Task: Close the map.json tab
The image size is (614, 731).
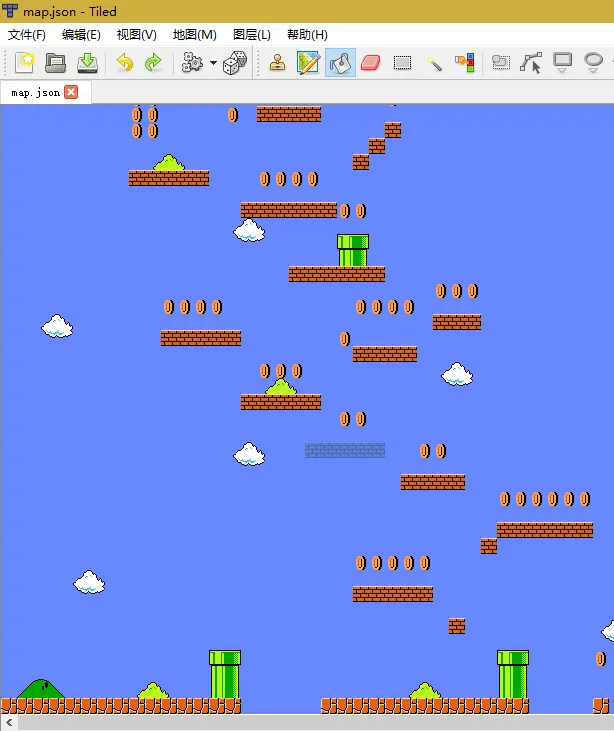Action: coord(71,92)
